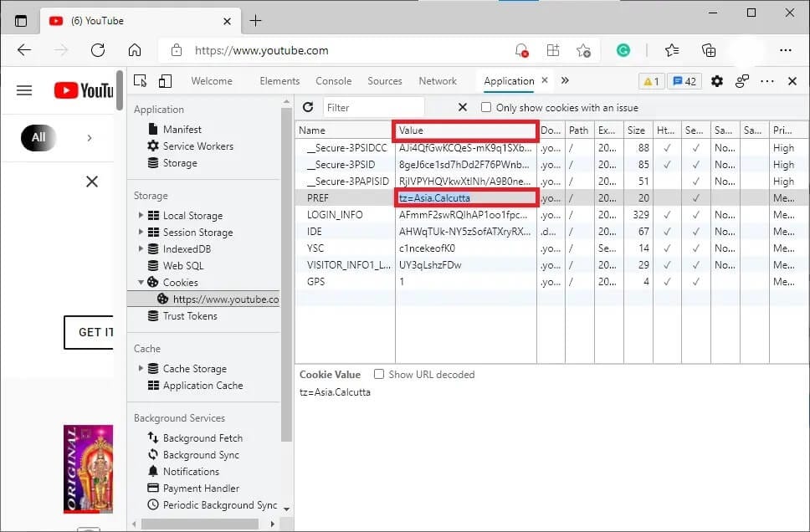The height and width of the screenshot is (532, 810).
Task: Sort cookies by Name column header
Action: coord(345,130)
